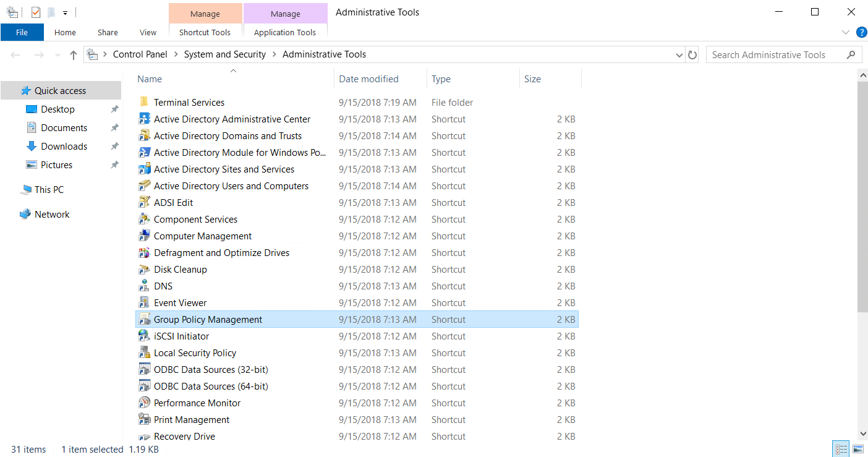Image resolution: width=868 pixels, height=457 pixels.
Task: Click the New Folder icon in Quick Access toolbar
Action: (x=51, y=12)
